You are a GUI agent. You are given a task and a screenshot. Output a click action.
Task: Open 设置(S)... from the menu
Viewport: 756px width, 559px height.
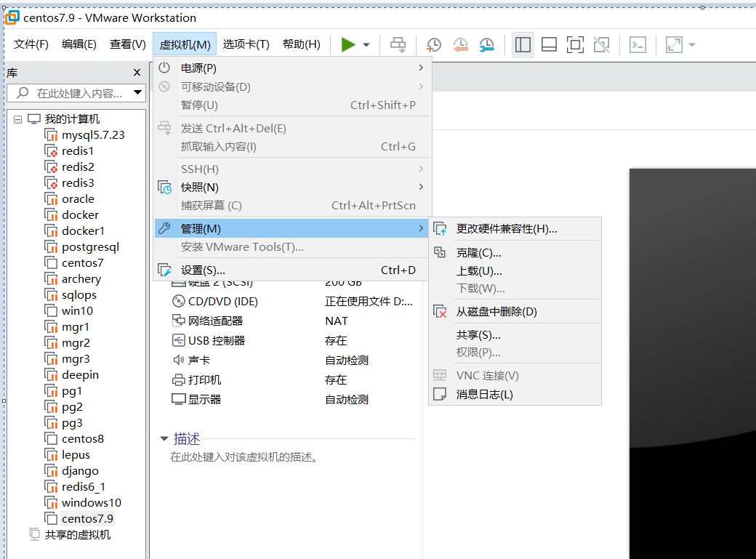pos(292,270)
